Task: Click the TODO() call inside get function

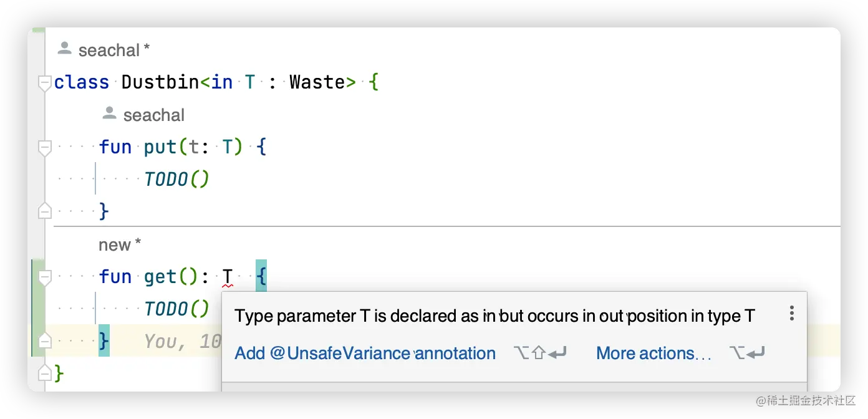Action: tap(176, 309)
